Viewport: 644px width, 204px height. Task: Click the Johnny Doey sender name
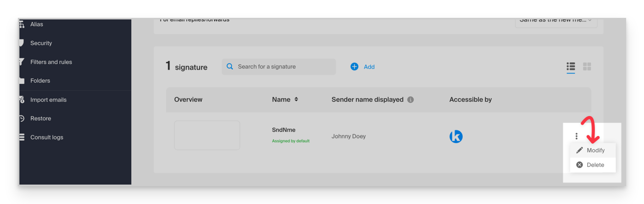tap(349, 137)
